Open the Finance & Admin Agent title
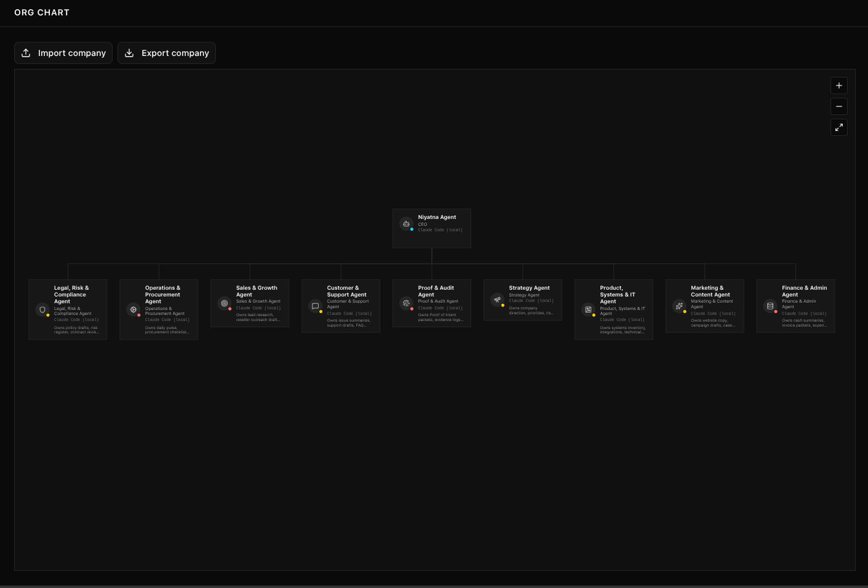Viewport: 868px width, 588px height. point(804,291)
